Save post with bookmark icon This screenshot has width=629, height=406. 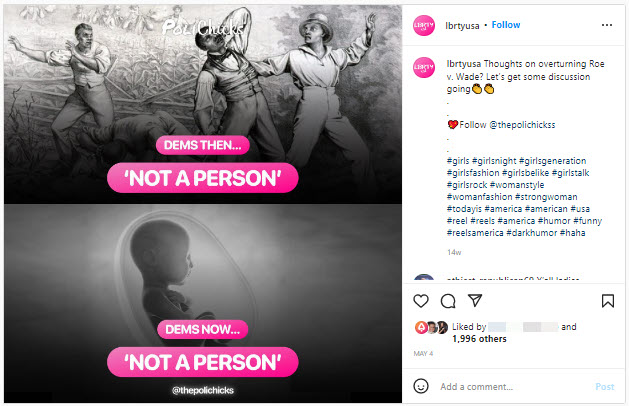pyautogui.click(x=607, y=301)
